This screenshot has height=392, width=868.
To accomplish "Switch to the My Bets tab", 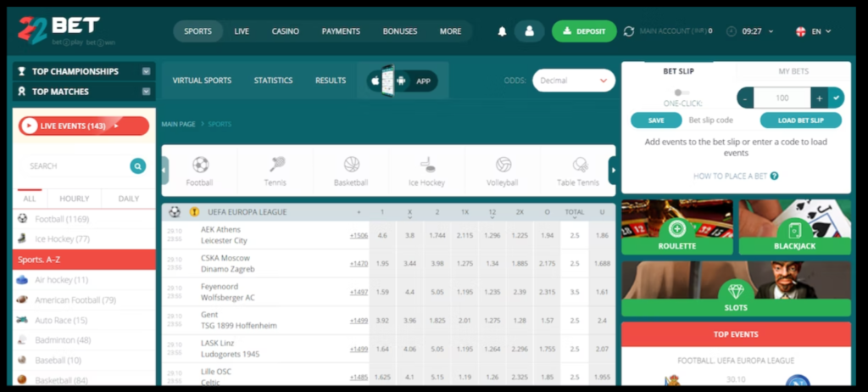I will (793, 71).
